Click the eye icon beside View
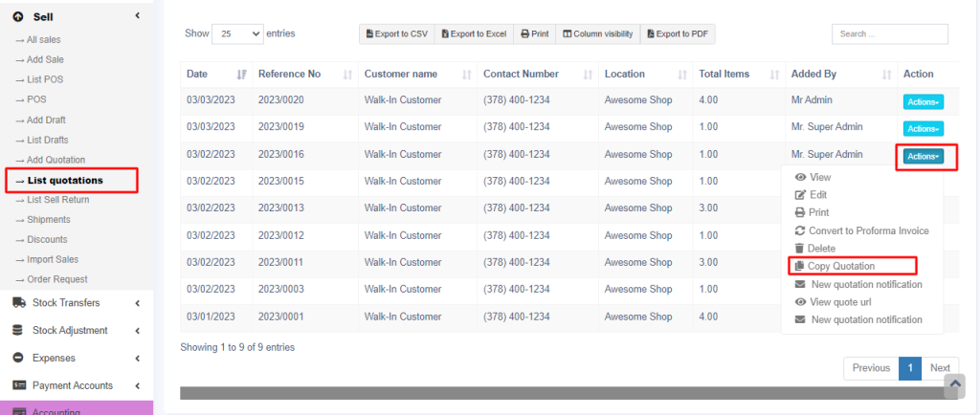This screenshot has height=415, width=980. point(800,177)
